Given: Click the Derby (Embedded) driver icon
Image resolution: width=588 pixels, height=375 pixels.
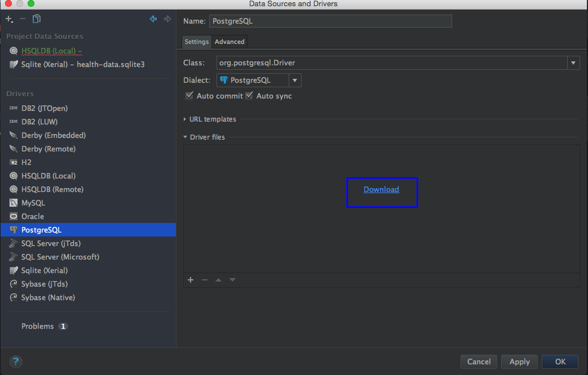Looking at the screenshot, I should 14,135.
